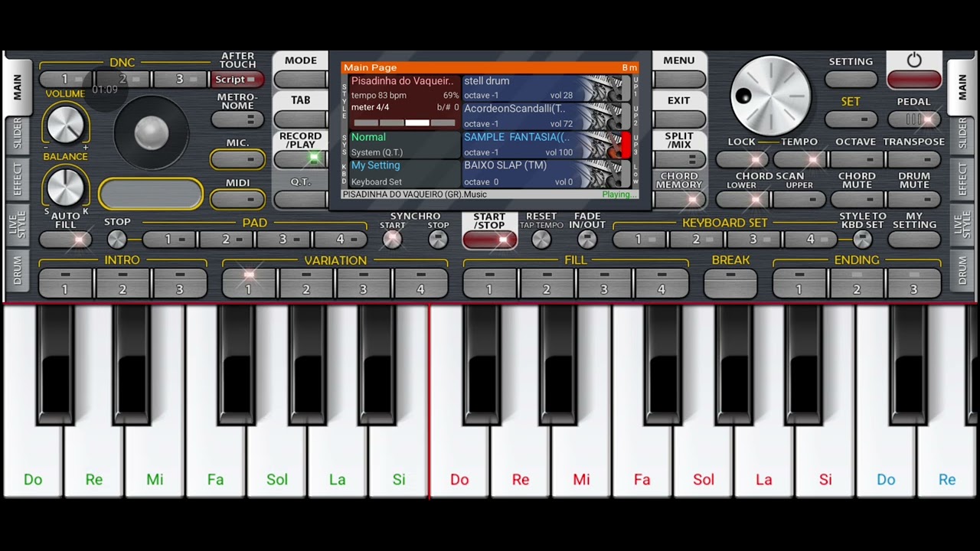This screenshot has width=980, height=551.
Task: Open the left-edge LIVE STYLE tab
Action: [x=17, y=225]
